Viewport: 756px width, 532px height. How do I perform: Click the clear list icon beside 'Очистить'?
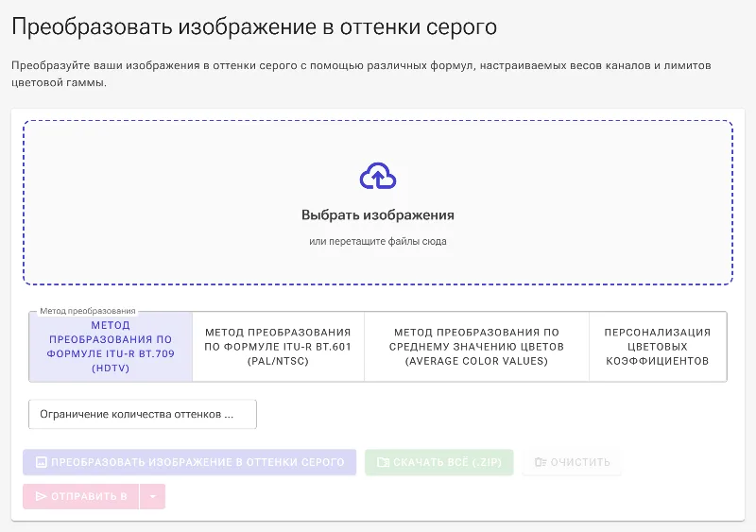click(541, 462)
